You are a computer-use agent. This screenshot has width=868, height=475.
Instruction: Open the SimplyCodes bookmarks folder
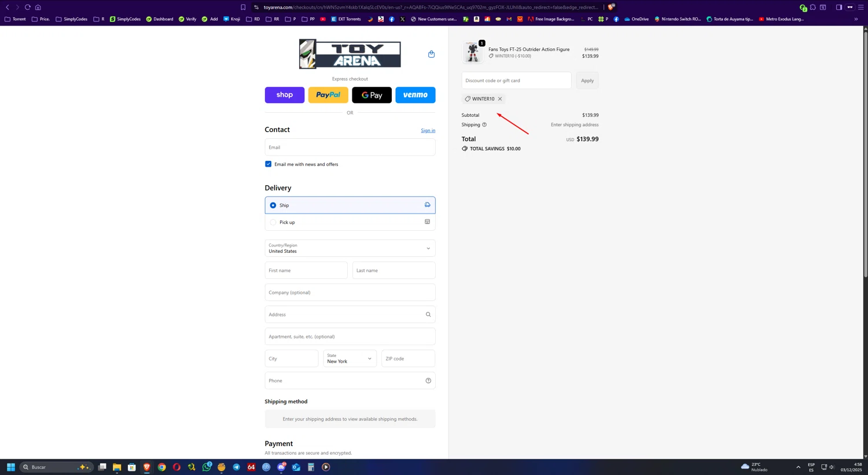[71, 19]
